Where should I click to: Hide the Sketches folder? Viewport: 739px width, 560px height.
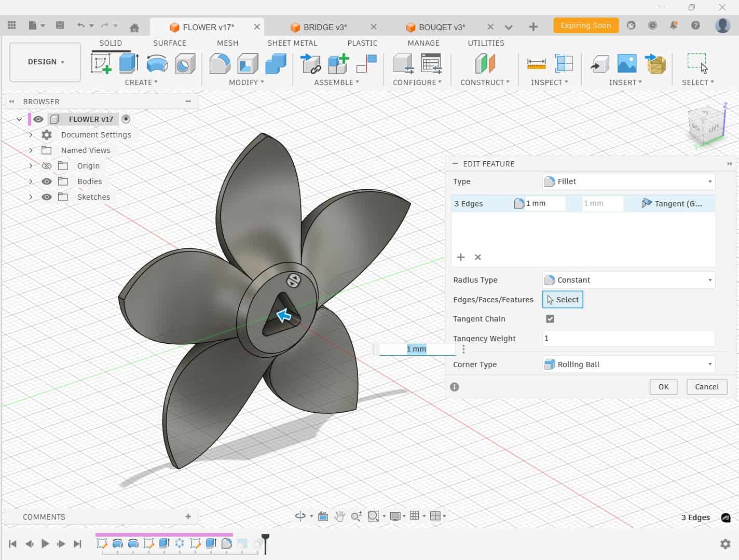pyautogui.click(x=47, y=197)
